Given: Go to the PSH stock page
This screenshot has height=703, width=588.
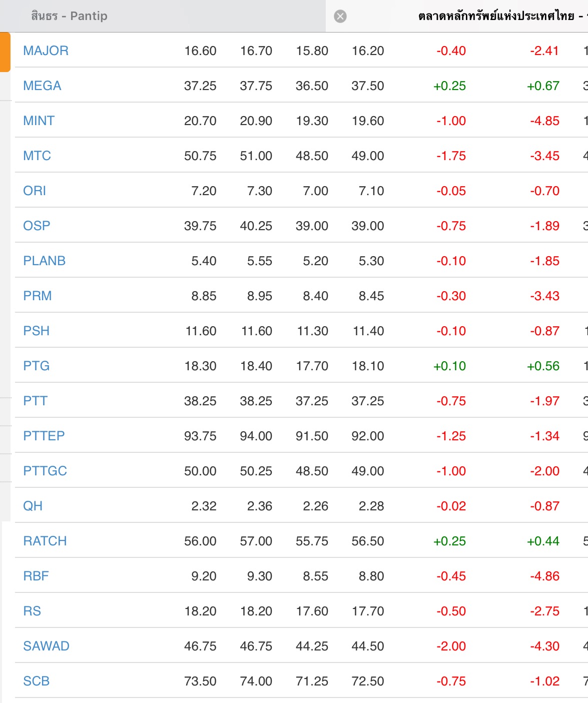Looking at the screenshot, I should coord(36,331).
